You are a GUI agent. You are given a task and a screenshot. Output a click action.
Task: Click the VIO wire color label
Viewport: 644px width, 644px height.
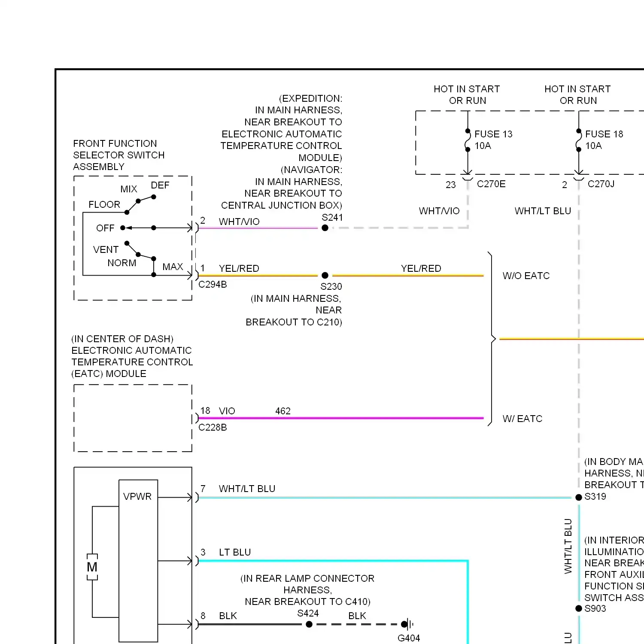pos(227,411)
